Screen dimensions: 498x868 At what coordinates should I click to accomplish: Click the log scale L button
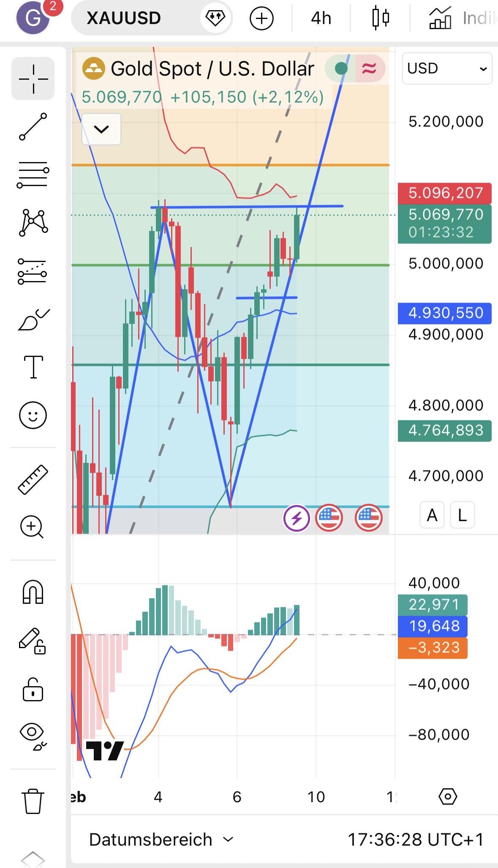(463, 515)
